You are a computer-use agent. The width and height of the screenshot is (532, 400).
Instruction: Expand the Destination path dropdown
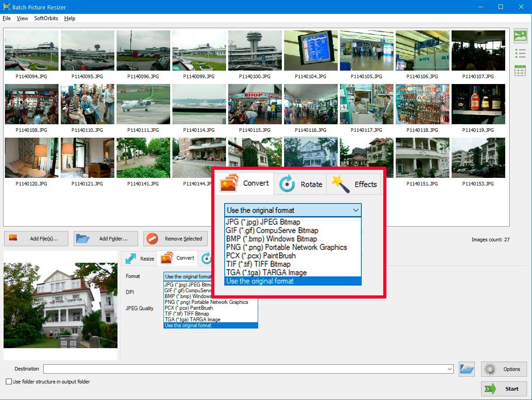(450, 369)
